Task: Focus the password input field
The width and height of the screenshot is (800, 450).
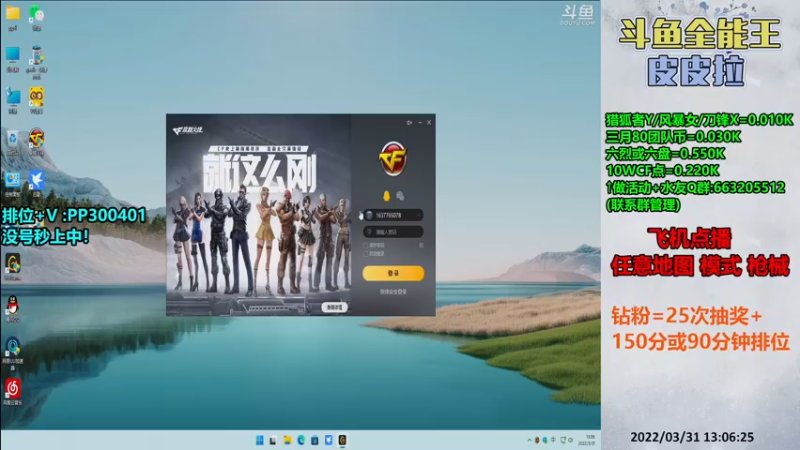Action: [x=393, y=232]
